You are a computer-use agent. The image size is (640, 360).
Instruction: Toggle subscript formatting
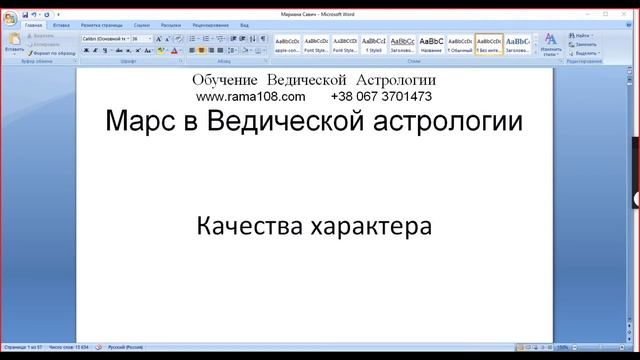point(128,51)
